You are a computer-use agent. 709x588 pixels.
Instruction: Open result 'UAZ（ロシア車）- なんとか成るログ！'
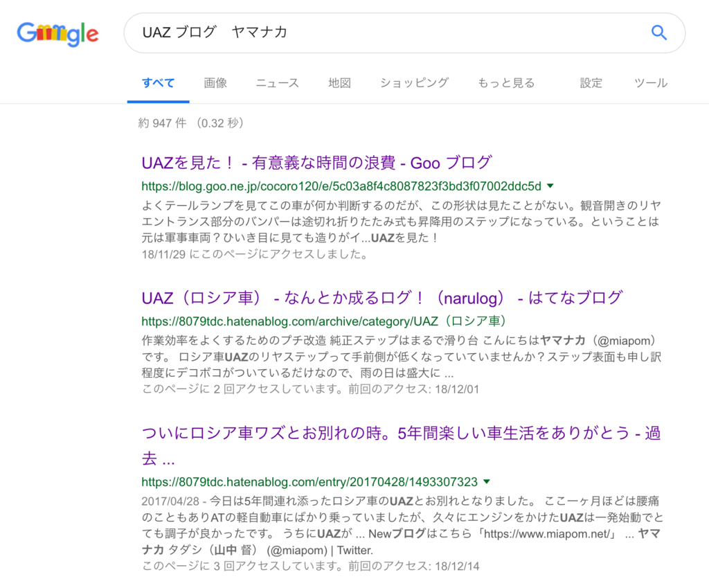(382, 298)
